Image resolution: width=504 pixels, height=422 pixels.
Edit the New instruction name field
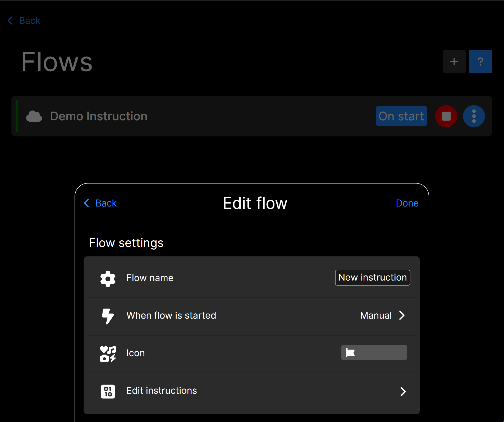click(x=373, y=278)
